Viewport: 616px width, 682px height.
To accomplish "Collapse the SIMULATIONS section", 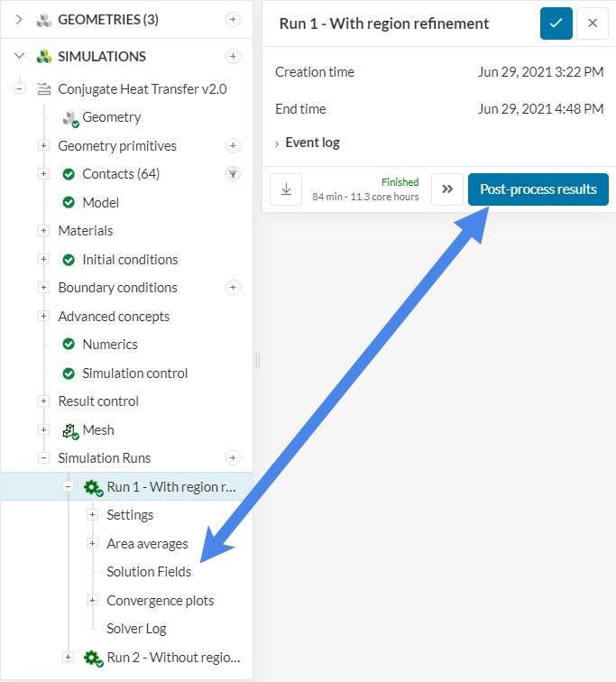I will (x=19, y=57).
